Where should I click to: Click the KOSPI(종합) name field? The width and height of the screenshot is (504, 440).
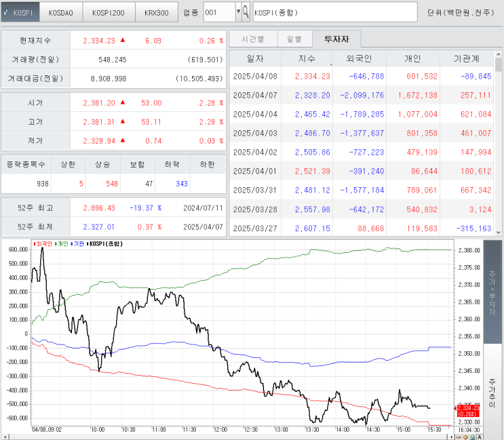point(335,12)
